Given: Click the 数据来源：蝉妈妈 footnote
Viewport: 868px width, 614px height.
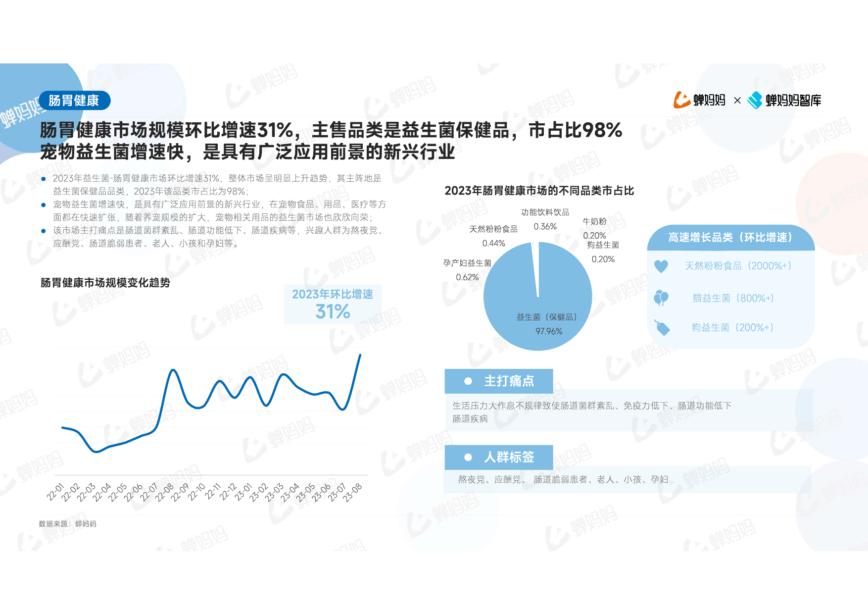Looking at the screenshot, I should (68, 524).
